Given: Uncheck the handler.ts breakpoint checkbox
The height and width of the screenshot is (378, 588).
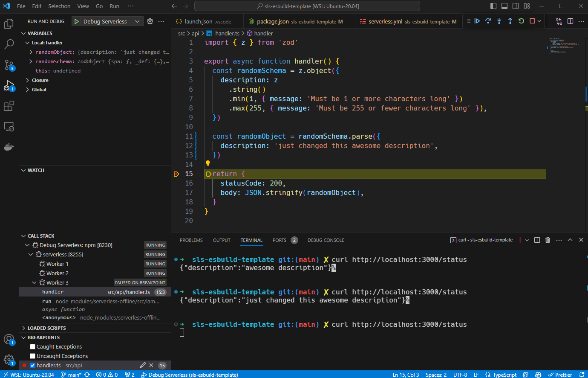Looking at the screenshot, I should point(32,365).
